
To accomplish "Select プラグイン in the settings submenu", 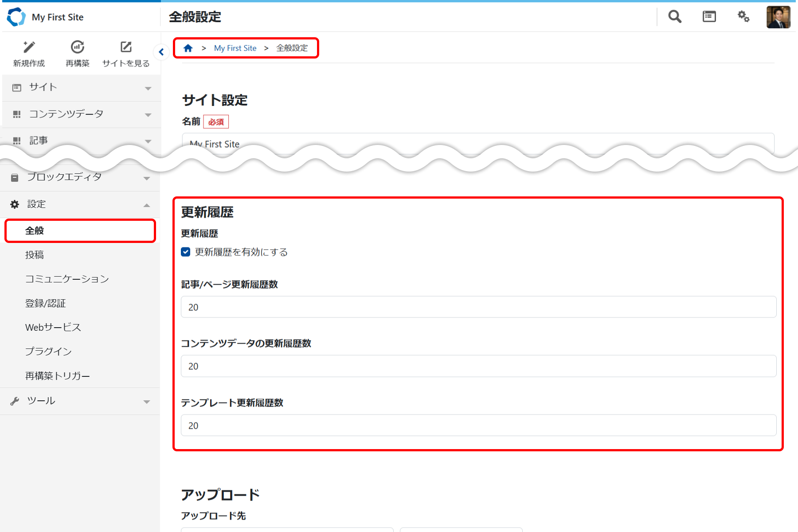I will (x=48, y=352).
